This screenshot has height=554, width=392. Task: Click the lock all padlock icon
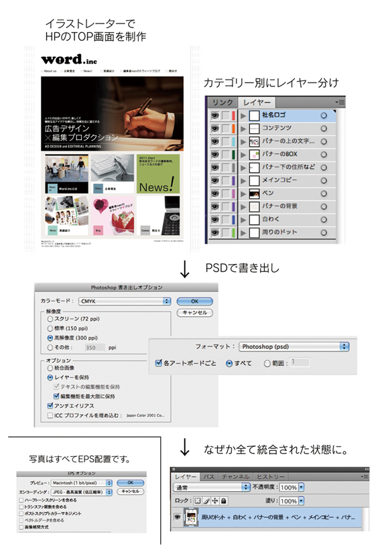[x=224, y=500]
